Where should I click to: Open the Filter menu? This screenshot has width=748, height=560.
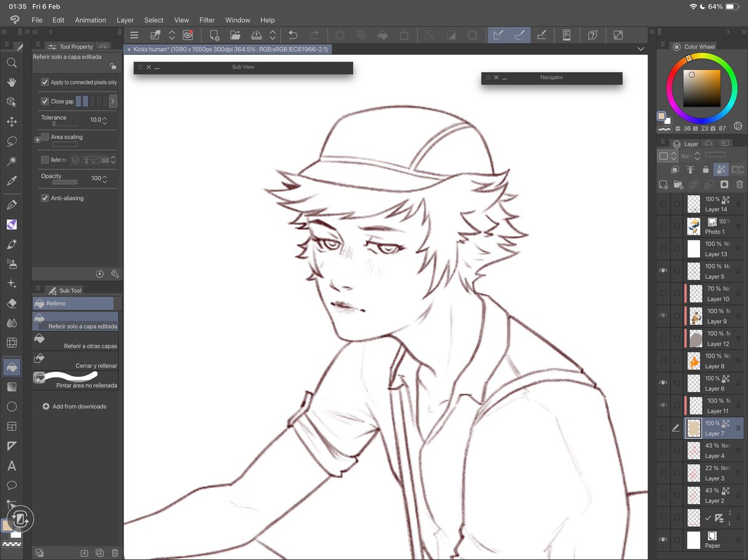pyautogui.click(x=207, y=20)
